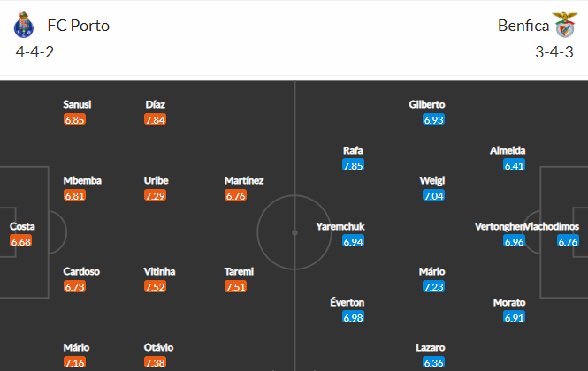Select Rafa's 7.85 rating badge
The width and height of the screenshot is (588, 371).
(x=354, y=165)
